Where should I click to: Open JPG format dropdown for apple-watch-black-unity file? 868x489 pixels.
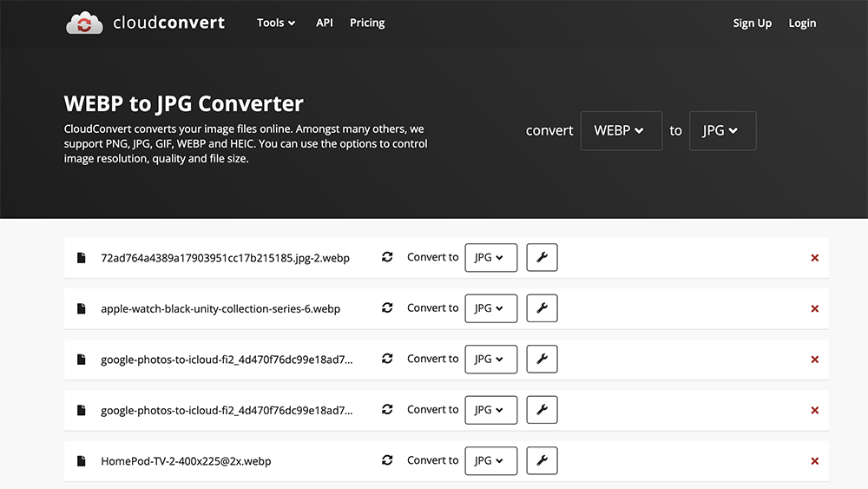491,308
